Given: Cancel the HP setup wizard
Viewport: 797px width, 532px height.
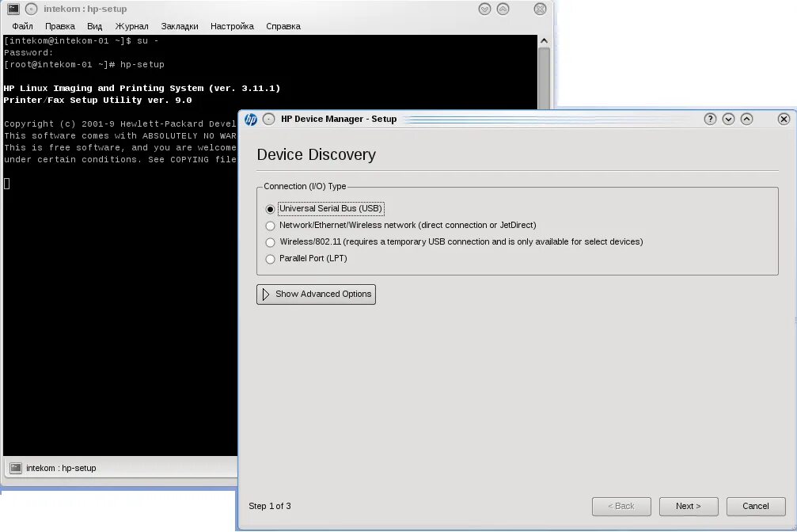Looking at the screenshot, I should [x=756, y=507].
